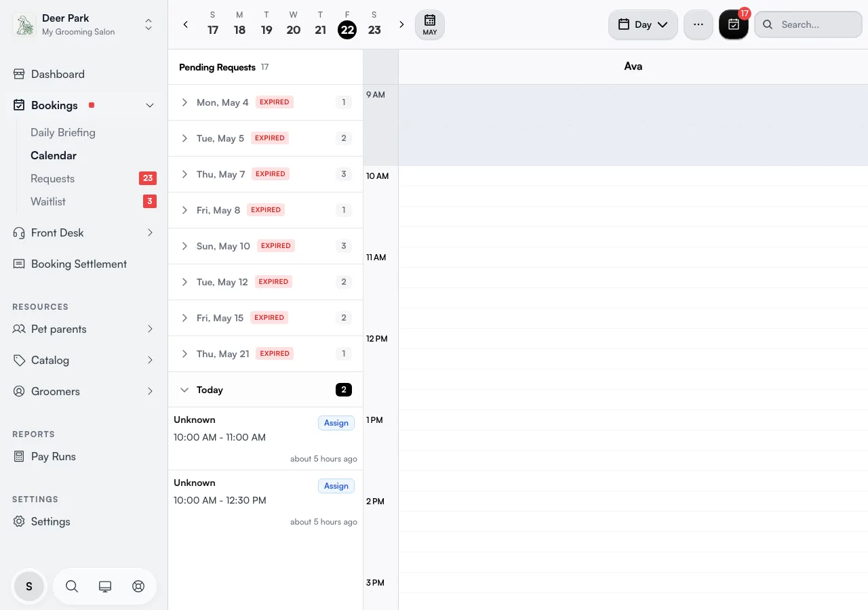Focus the Search input field
The width and height of the screenshot is (868, 610).
pos(808,24)
